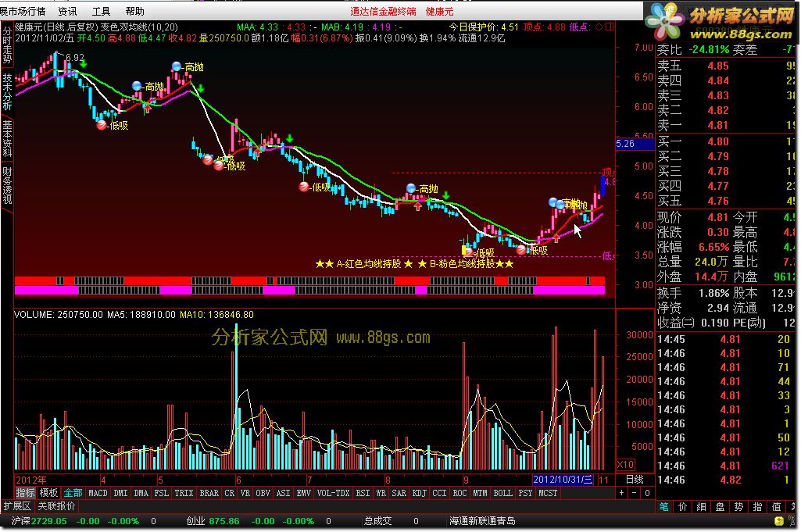Image resolution: width=801 pixels, height=532 pixels.
Task: Choose the PSY indicator
Action: [x=526, y=493]
